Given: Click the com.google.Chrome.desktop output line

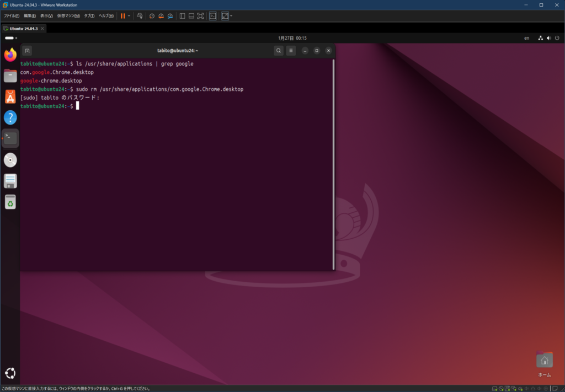Looking at the screenshot, I should 57,72.
